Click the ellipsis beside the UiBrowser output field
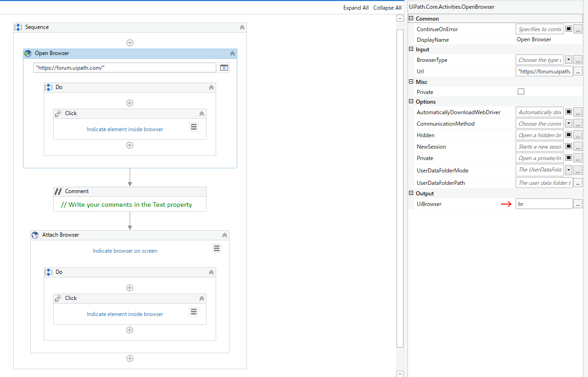 (578, 204)
